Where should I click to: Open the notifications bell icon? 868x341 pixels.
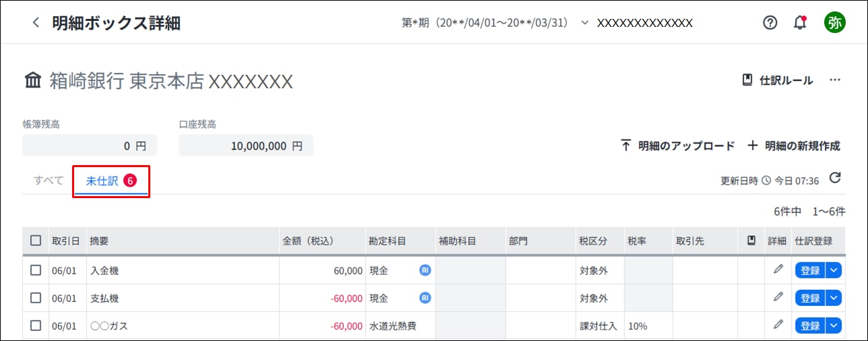pyautogui.click(x=800, y=22)
